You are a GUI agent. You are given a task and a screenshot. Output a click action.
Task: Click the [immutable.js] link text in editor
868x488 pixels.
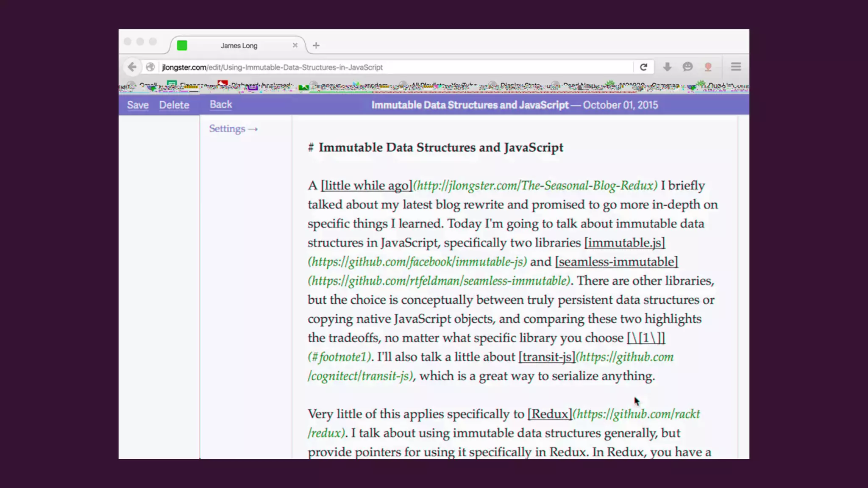625,243
